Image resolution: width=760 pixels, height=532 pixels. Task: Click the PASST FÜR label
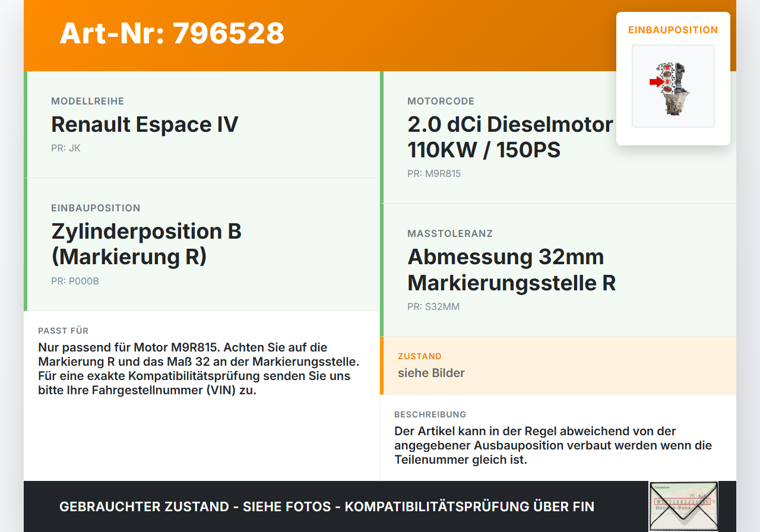pyautogui.click(x=64, y=331)
